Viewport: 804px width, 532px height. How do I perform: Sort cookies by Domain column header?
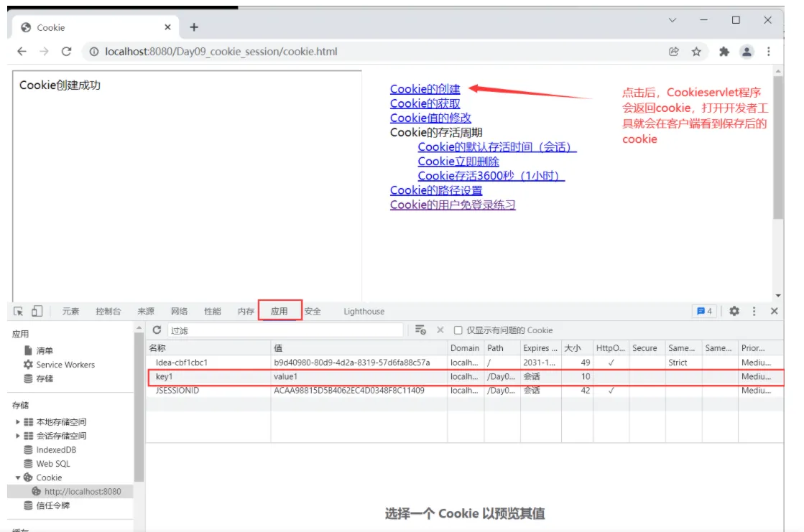coord(466,347)
